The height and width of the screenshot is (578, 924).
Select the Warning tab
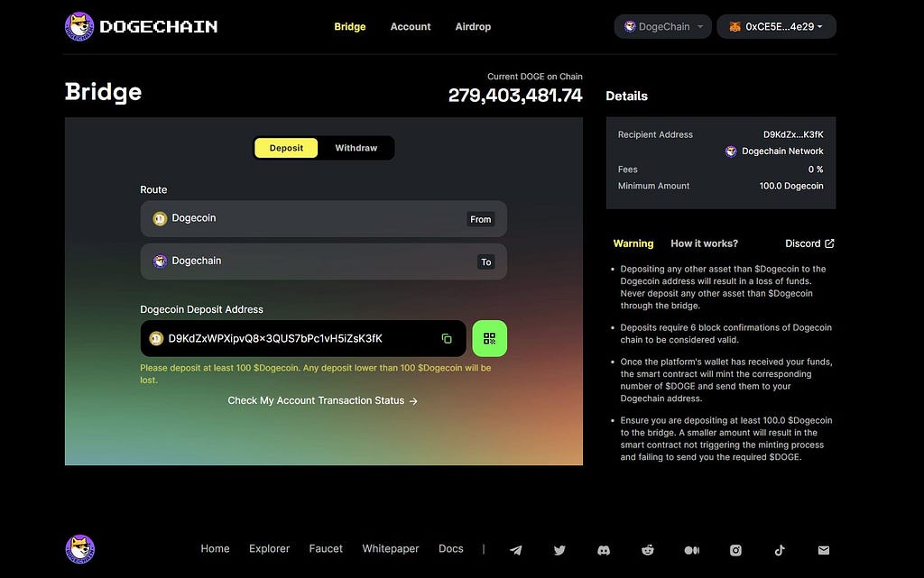[x=633, y=243]
